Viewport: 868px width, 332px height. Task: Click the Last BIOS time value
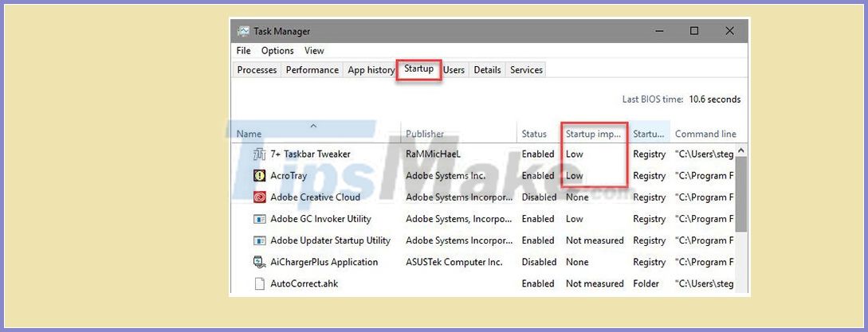pyautogui.click(x=715, y=100)
